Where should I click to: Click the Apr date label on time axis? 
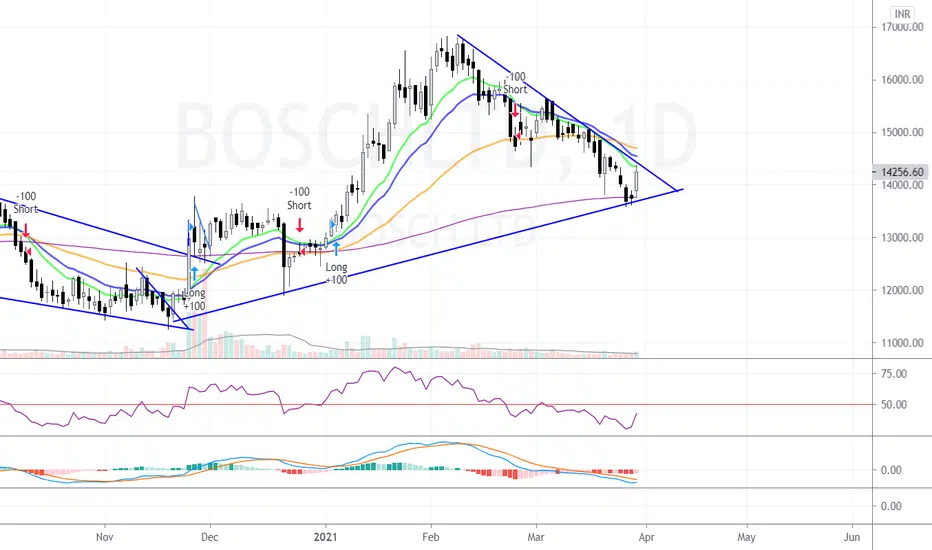tap(646, 537)
